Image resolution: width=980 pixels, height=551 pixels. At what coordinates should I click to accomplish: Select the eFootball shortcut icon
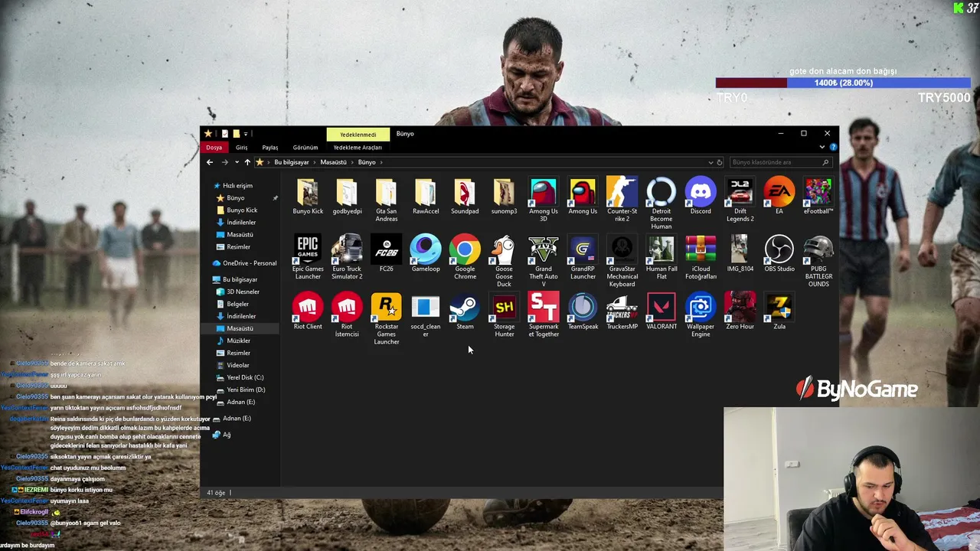click(x=818, y=196)
